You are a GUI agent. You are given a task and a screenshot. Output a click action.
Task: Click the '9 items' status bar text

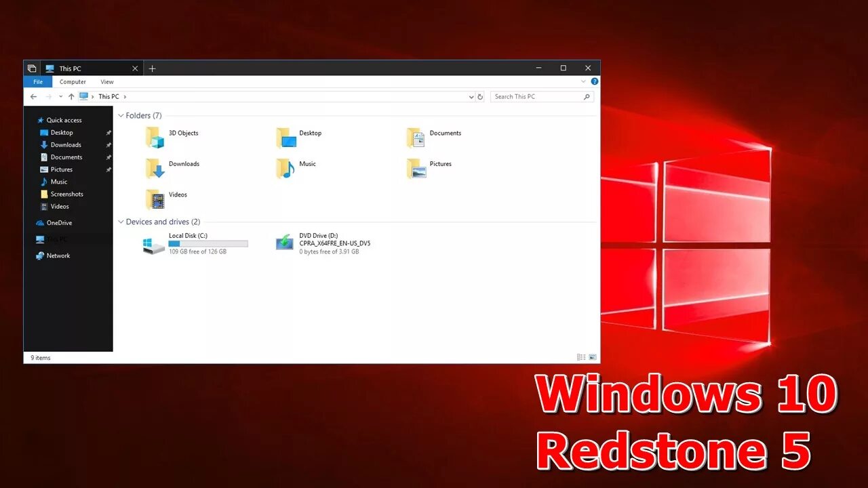pyautogui.click(x=41, y=357)
